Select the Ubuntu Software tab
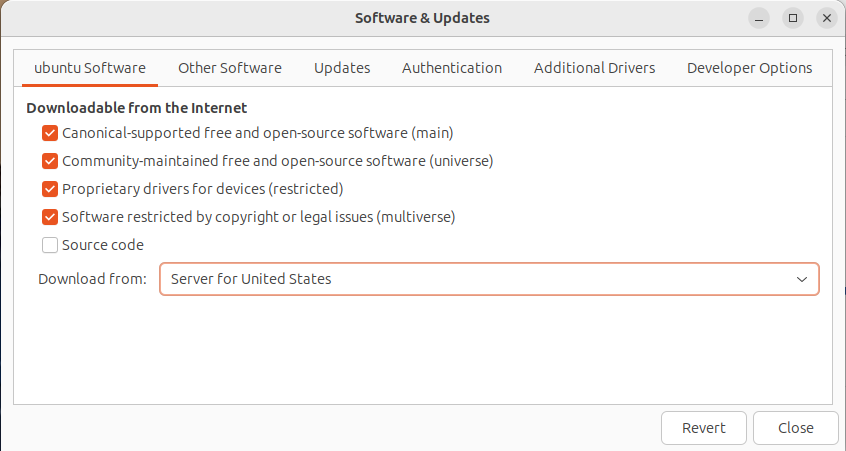Image resolution: width=846 pixels, height=451 pixels. click(90, 68)
